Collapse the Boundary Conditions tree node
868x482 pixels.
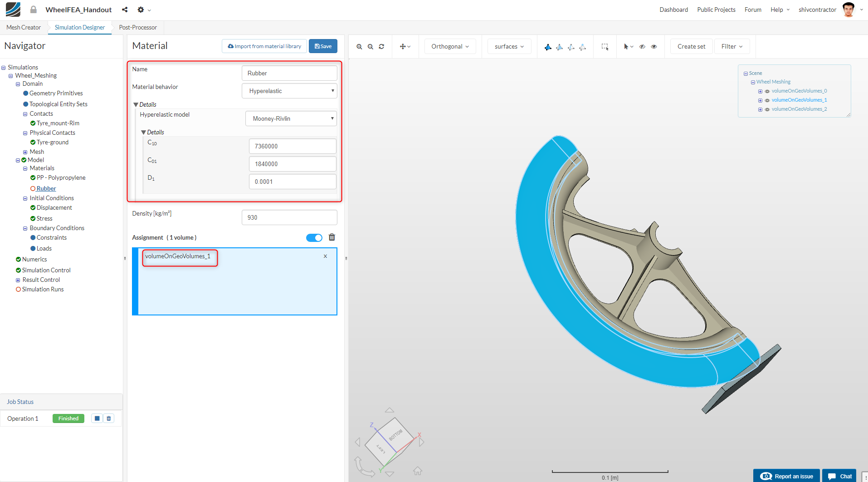click(25, 228)
